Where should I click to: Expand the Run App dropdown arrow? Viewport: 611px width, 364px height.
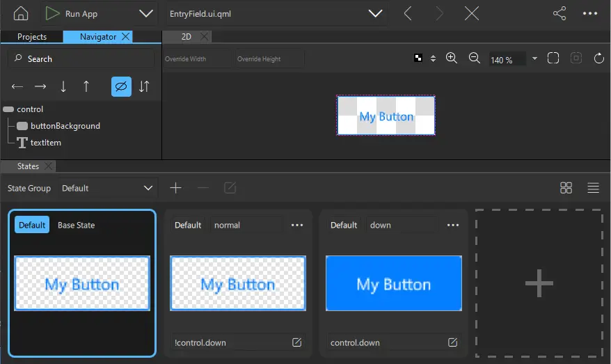point(146,14)
